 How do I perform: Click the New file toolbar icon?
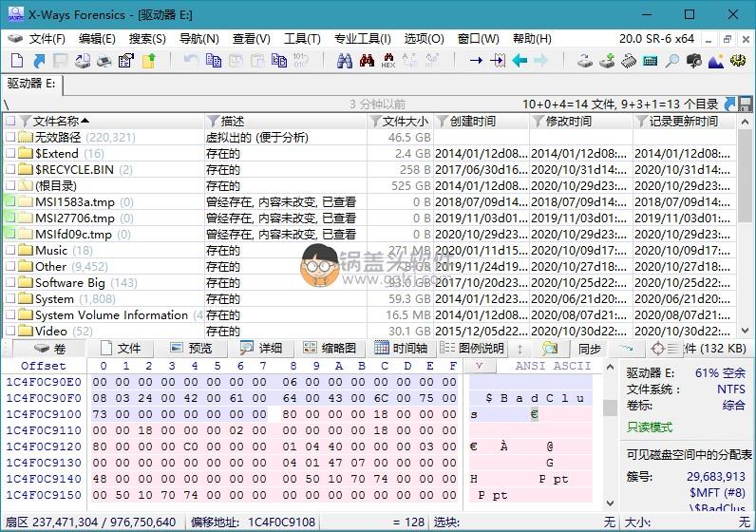pyautogui.click(x=17, y=61)
